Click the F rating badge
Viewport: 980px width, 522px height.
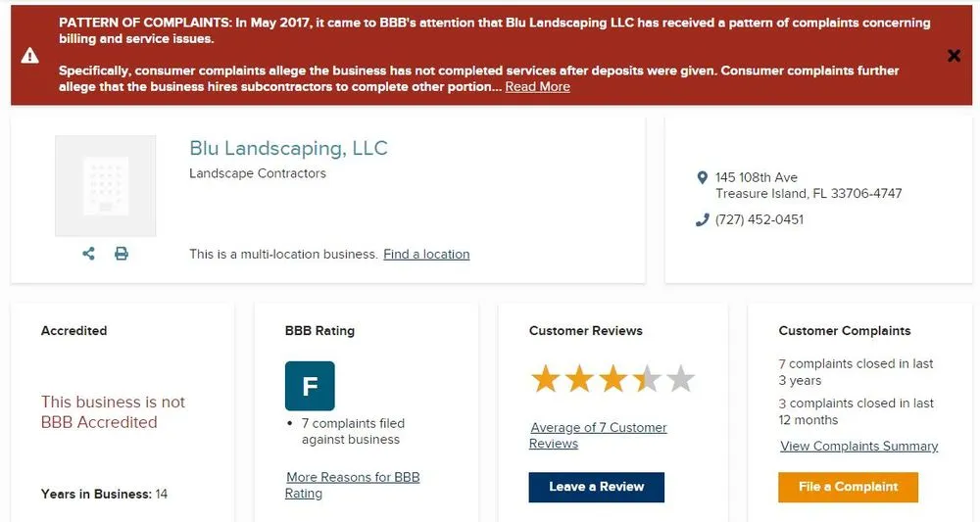point(310,386)
